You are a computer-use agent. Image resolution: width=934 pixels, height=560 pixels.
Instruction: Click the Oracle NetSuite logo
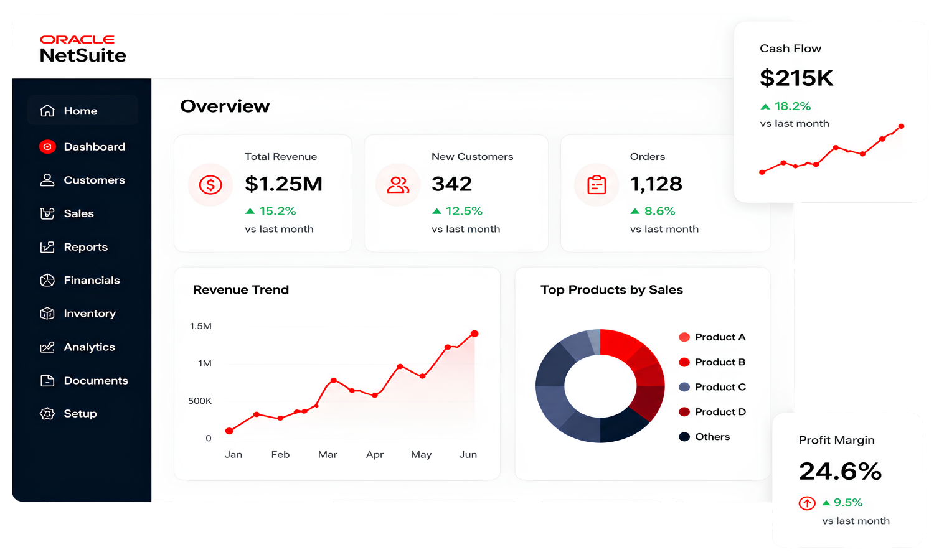point(83,49)
